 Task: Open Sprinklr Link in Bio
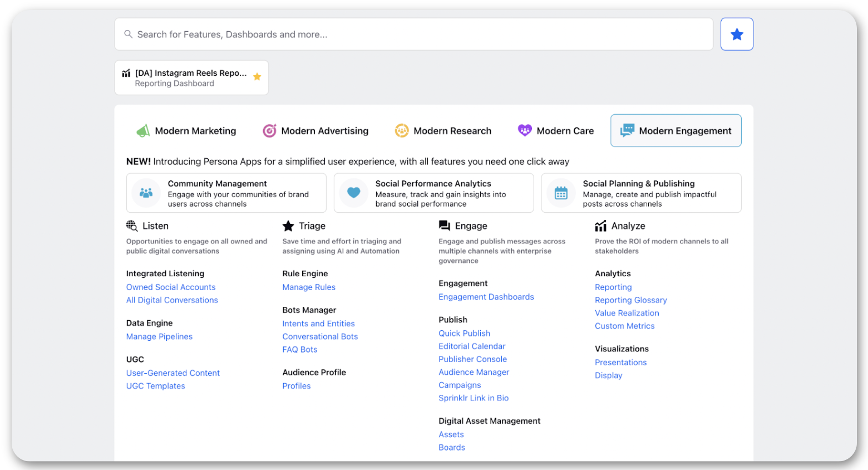point(474,398)
